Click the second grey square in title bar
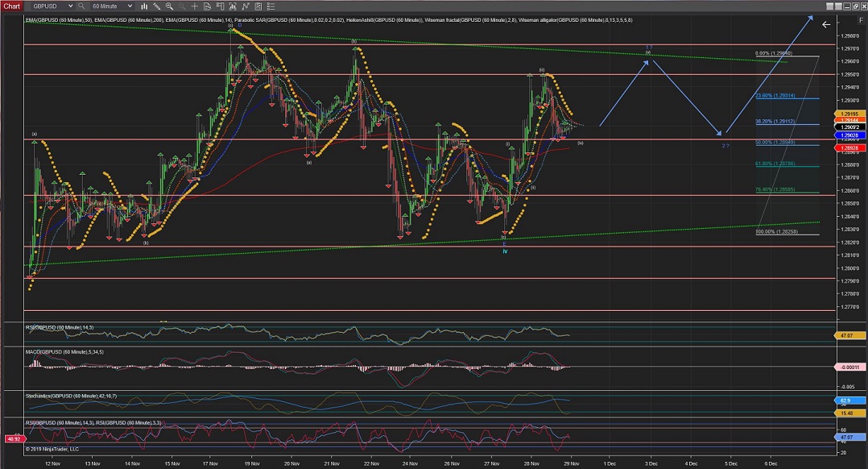Screen dimensions: 868x469 tap(839, 6)
